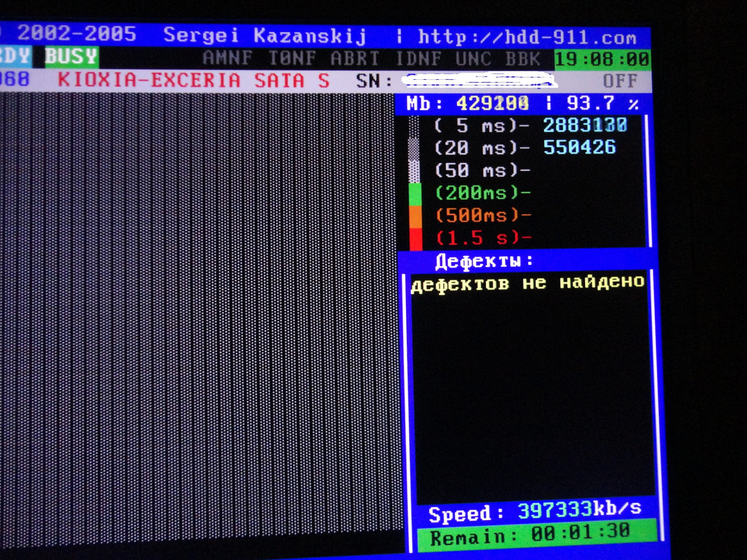
Task: Click the orange (500ms) legend label
Action: pos(484,215)
